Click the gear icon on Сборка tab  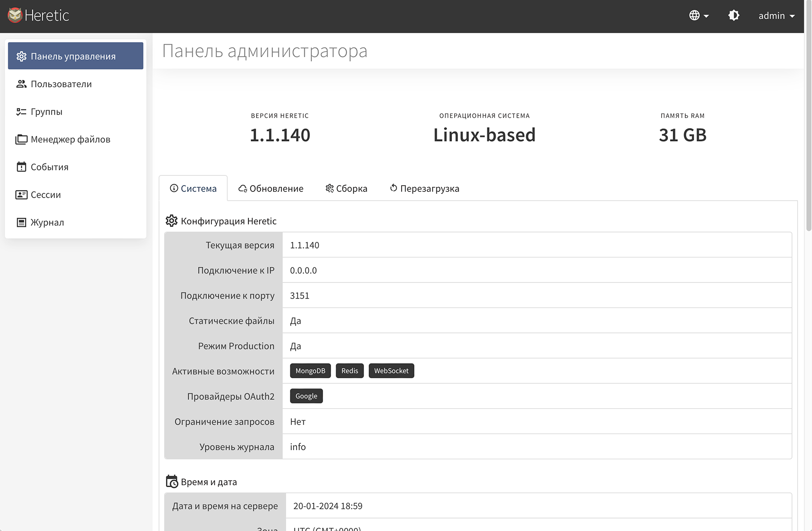coord(330,188)
